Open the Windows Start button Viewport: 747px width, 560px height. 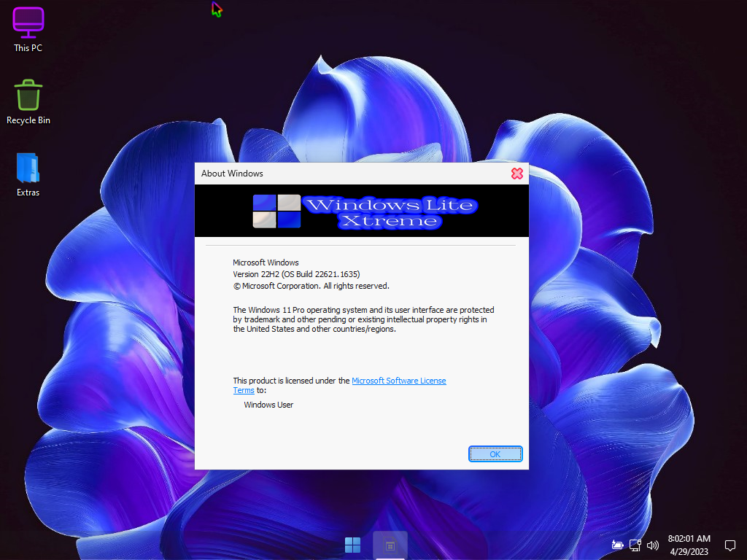coord(352,545)
